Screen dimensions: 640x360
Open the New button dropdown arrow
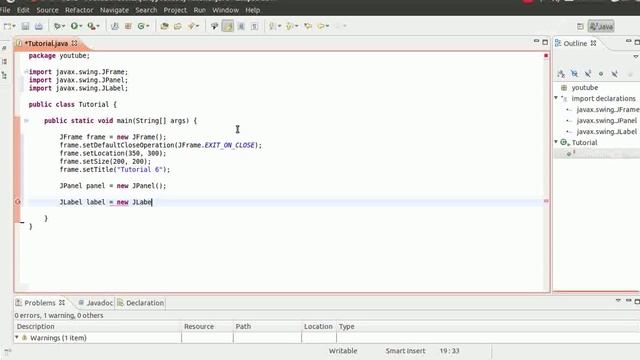coord(14,26)
